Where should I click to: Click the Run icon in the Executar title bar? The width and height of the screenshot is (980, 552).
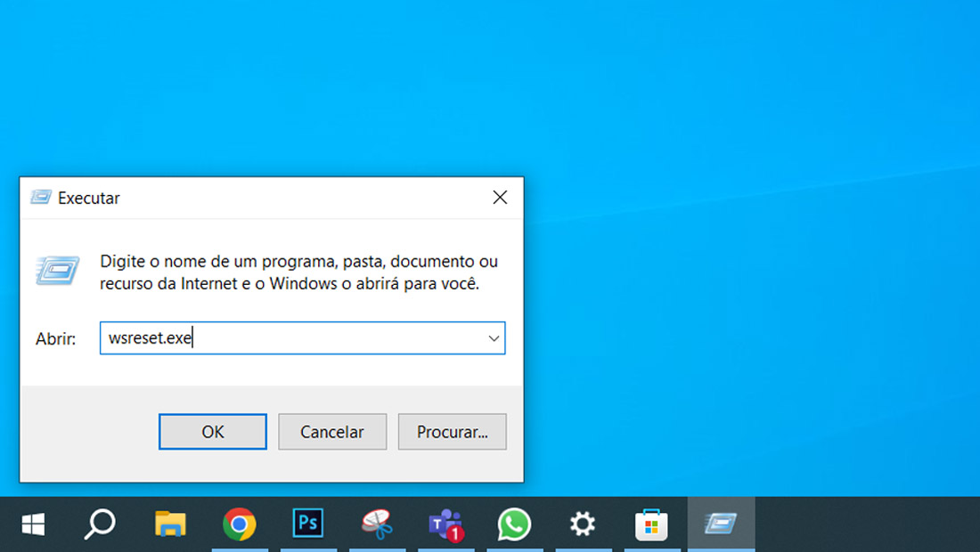click(x=41, y=198)
